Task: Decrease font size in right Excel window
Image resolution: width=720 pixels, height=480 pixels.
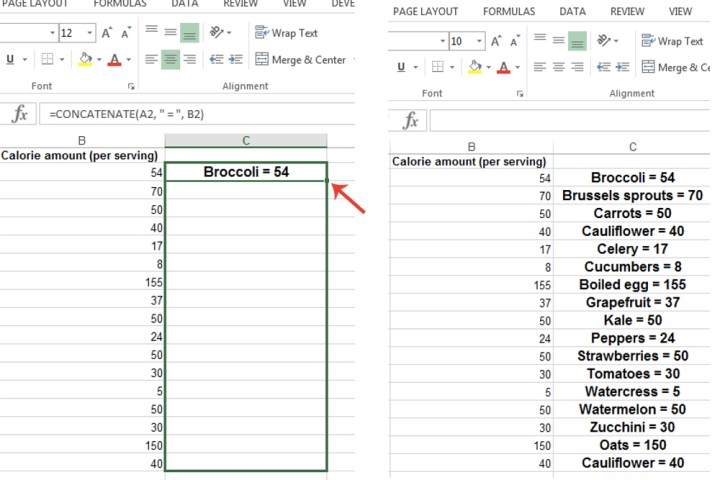Action: point(515,41)
